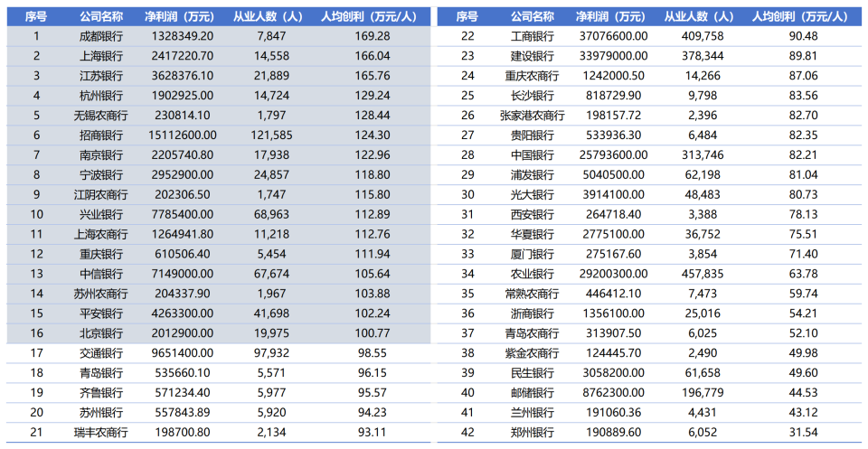Click employee count 7,847

[271, 36]
